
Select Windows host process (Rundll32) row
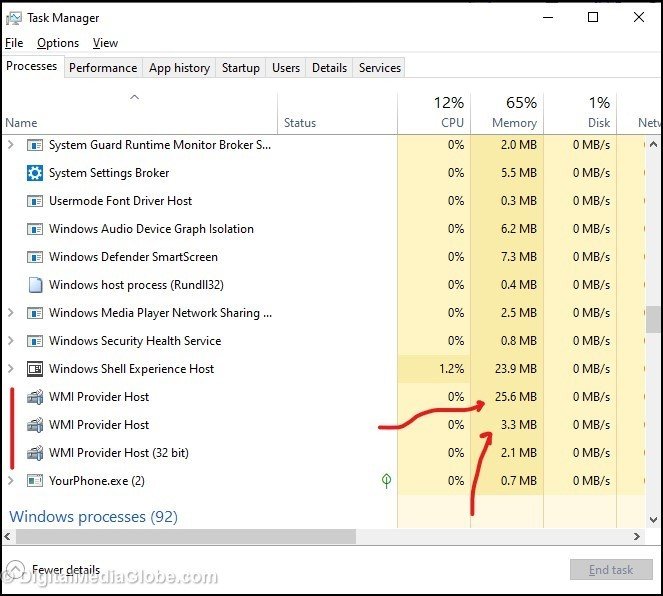coord(323,285)
